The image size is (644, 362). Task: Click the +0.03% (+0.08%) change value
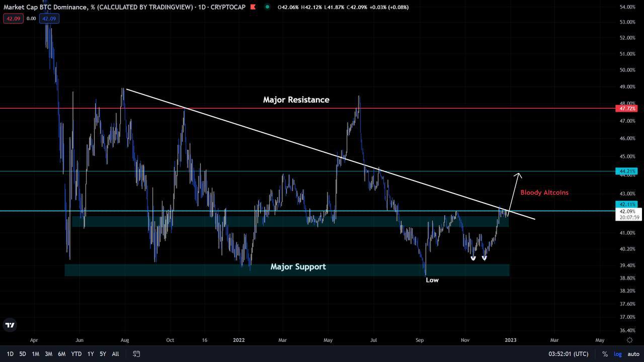(389, 7)
